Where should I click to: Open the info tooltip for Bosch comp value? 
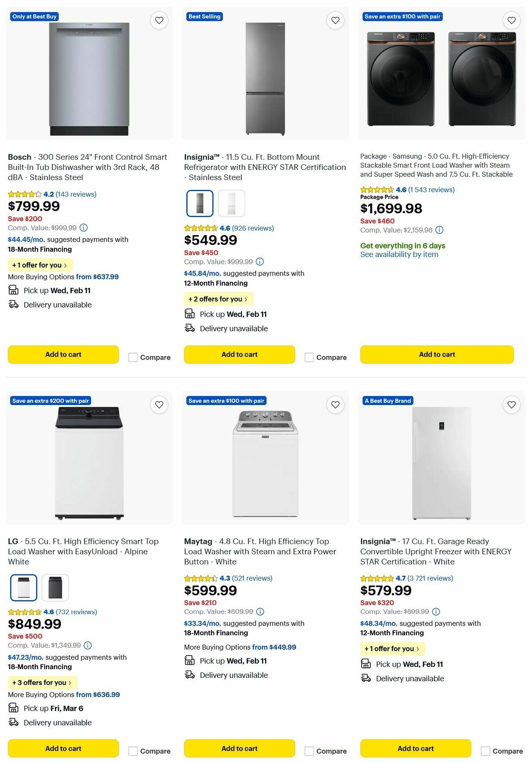[x=83, y=228]
